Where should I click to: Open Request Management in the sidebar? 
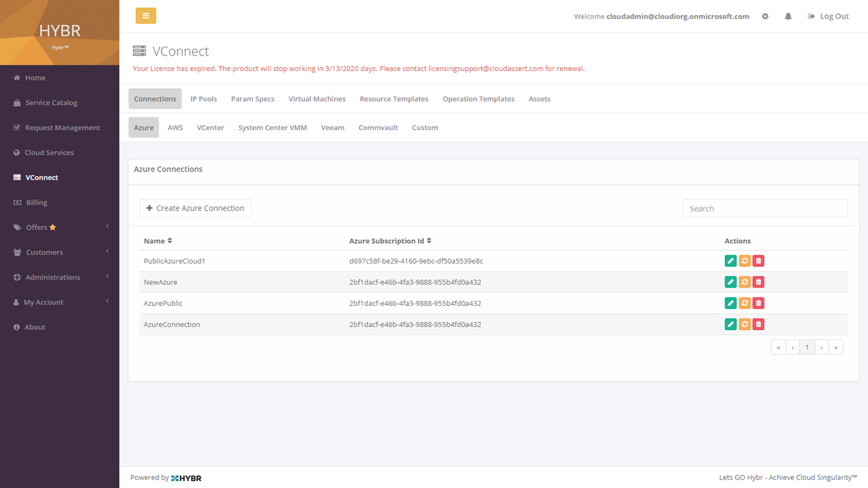(x=60, y=127)
